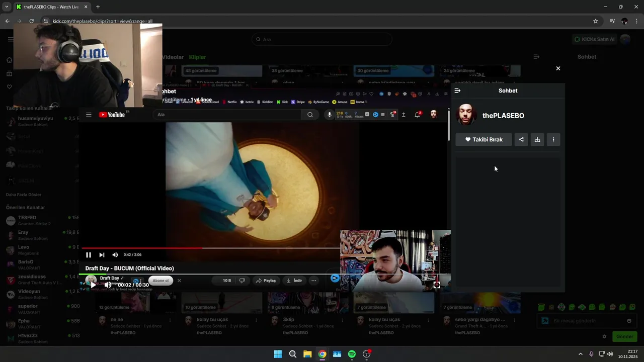Image resolution: width=644 pixels, height=362 pixels.
Task: Open the Chrome tab search dropdown
Action: 7,7
